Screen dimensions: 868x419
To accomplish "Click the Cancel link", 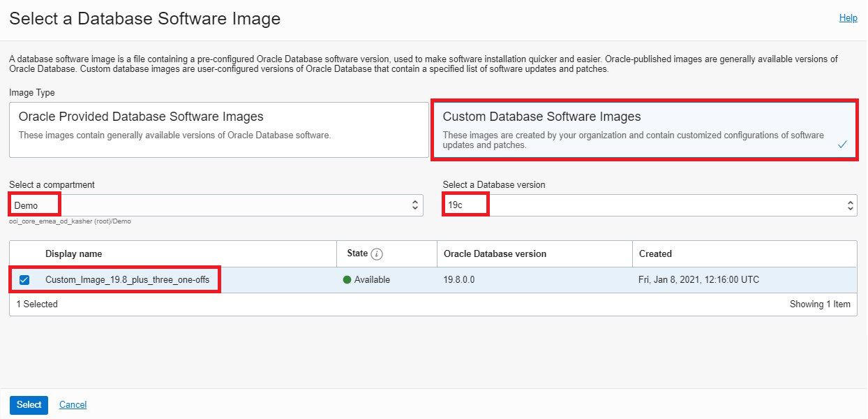I will point(73,404).
